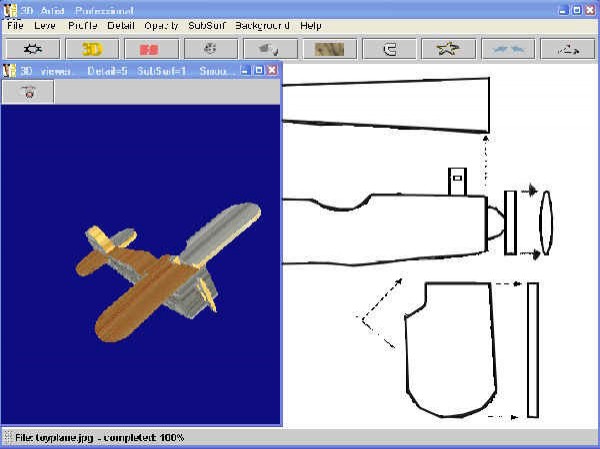This screenshot has height=449, width=600.
Task: Click the main application title bar icon
Action: (10, 10)
